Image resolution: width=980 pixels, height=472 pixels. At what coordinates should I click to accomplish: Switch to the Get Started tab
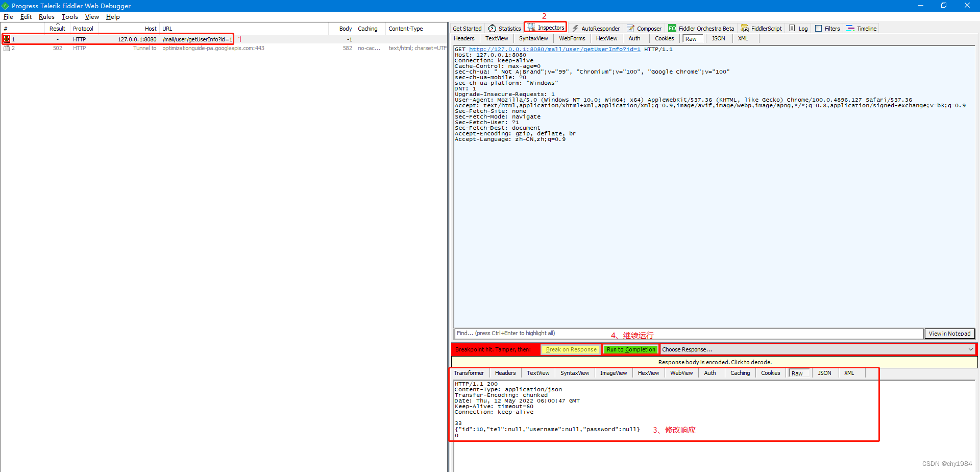coord(467,29)
